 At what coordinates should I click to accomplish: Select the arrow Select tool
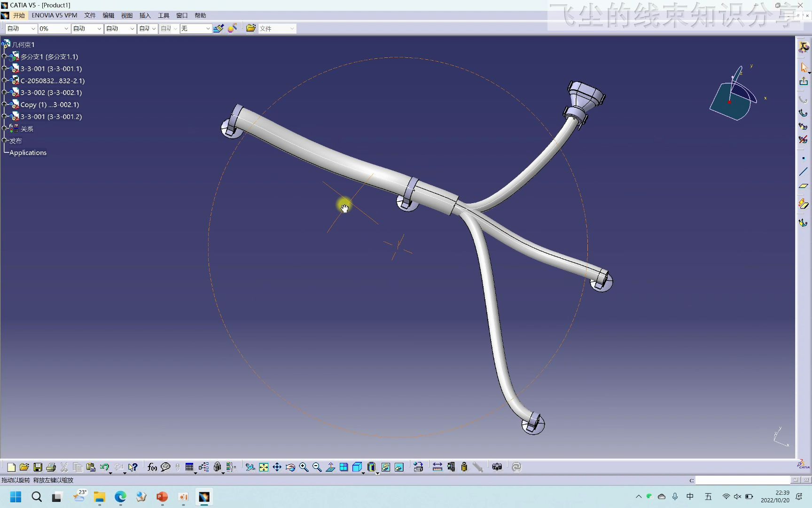click(x=804, y=67)
